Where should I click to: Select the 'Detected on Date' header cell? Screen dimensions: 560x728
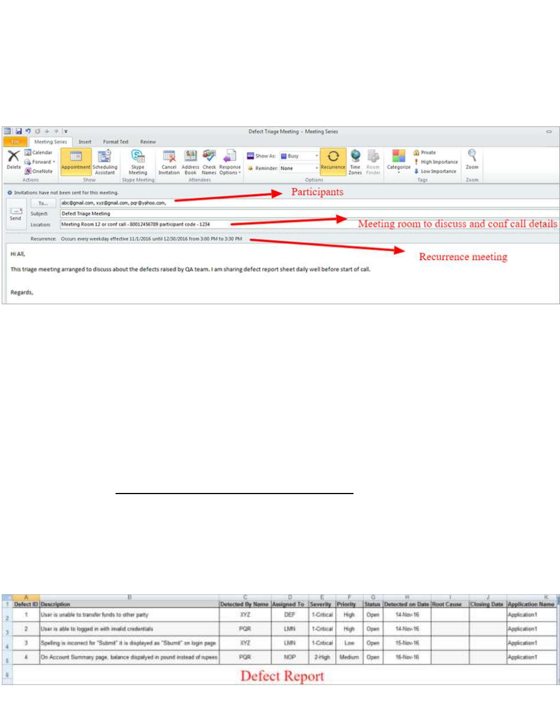pos(407,604)
